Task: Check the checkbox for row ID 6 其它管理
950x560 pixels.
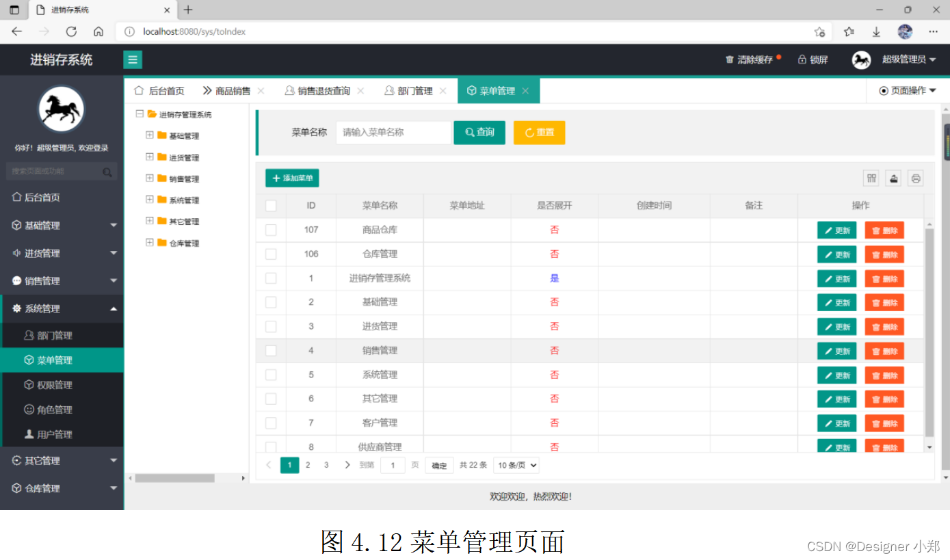Action: [x=271, y=399]
